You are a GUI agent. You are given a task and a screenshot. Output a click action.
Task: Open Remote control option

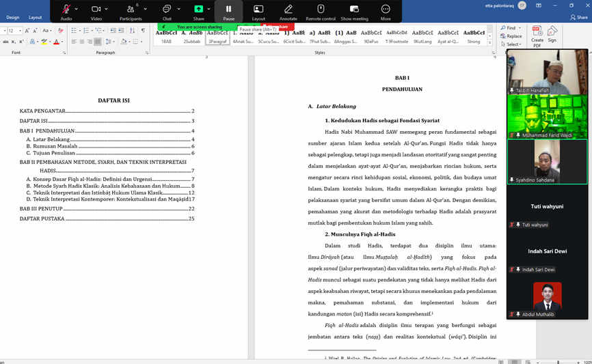coord(321,12)
